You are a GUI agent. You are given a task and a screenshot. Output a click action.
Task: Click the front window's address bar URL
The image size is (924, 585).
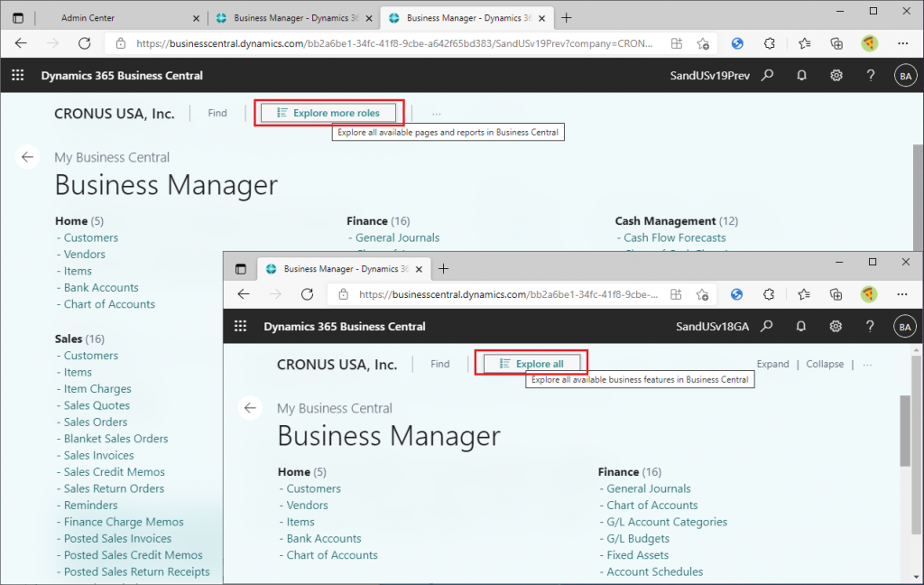[509, 294]
